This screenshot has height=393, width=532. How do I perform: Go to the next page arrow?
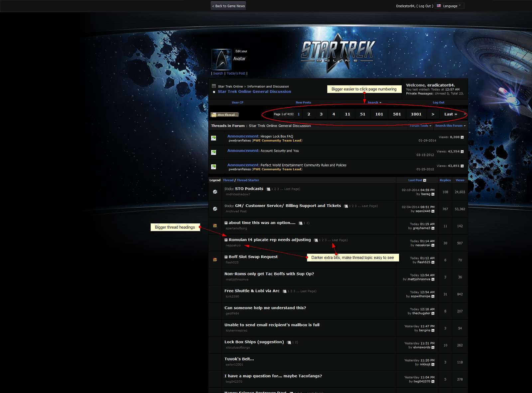tap(433, 114)
